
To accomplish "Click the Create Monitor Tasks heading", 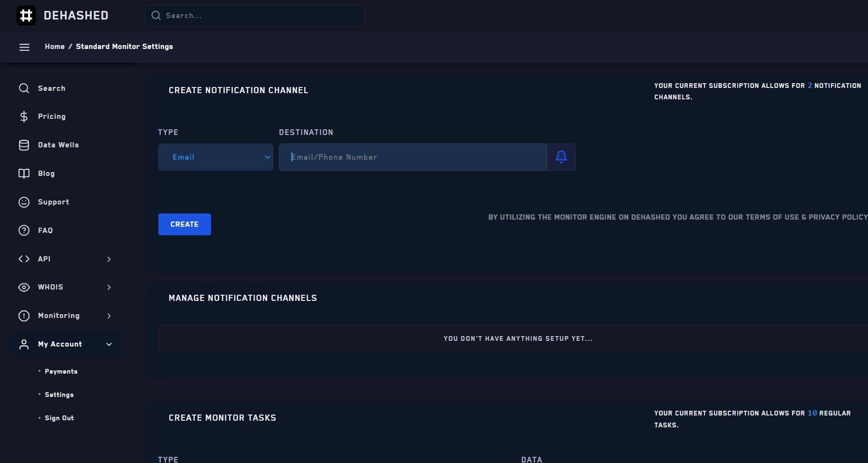I will pyautogui.click(x=222, y=418).
